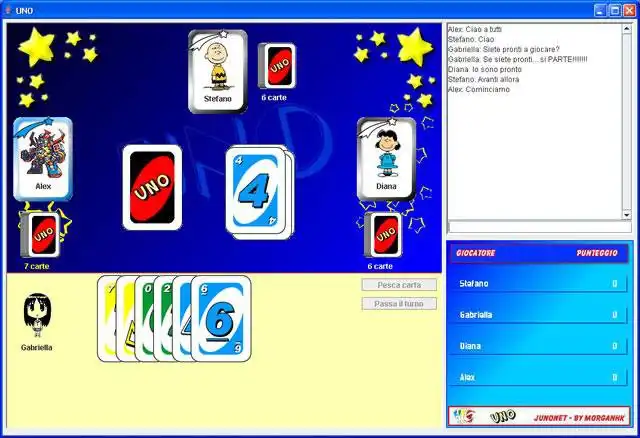Image resolution: width=640 pixels, height=438 pixels.
Task: Click the chat scrollbar up arrow
Action: [x=627, y=29]
